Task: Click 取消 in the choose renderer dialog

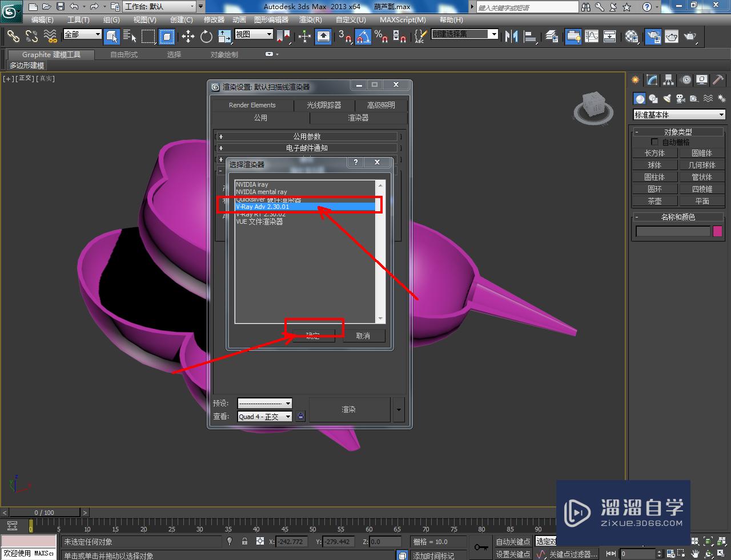Action: pyautogui.click(x=363, y=336)
